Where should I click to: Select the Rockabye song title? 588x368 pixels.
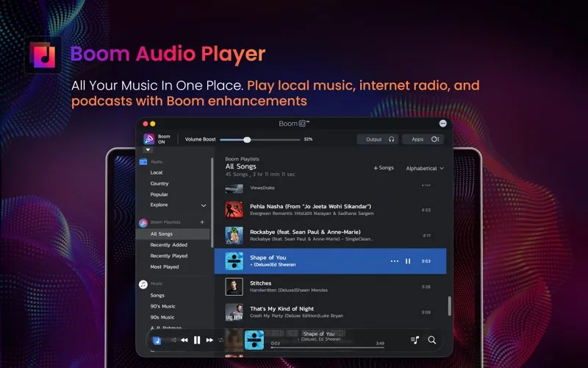point(305,232)
